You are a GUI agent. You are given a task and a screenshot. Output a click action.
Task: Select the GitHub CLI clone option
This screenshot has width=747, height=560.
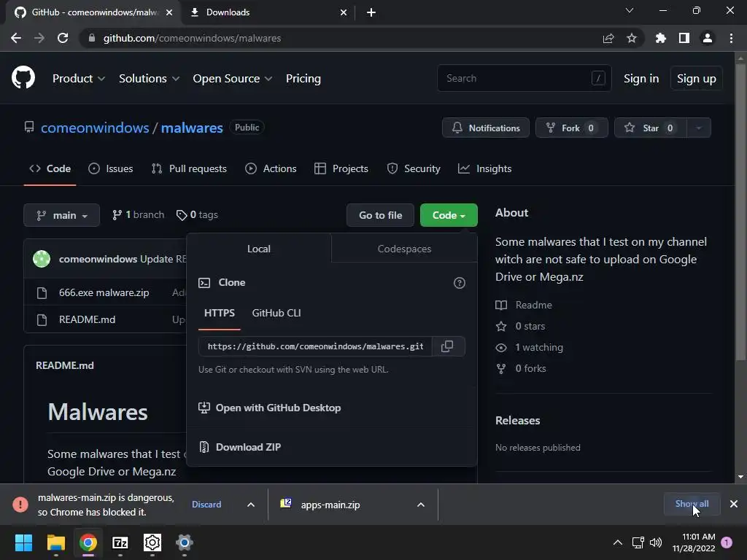(276, 313)
